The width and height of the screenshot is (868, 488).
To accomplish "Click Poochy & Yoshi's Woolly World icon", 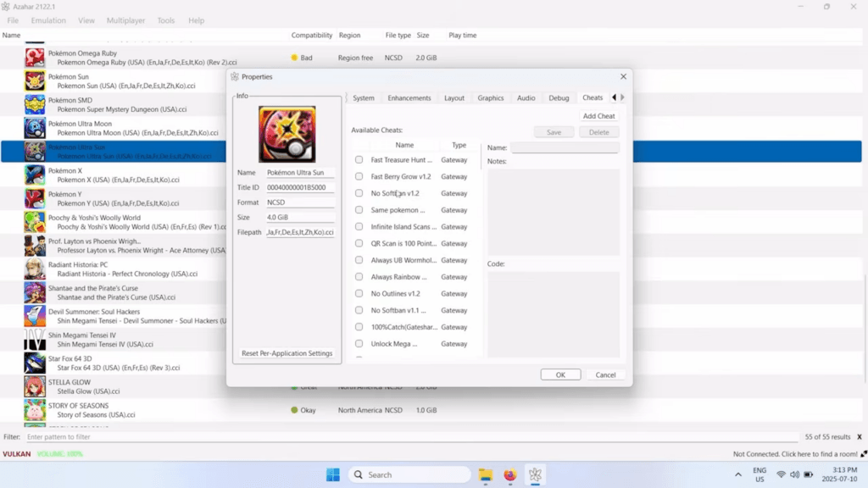I will coord(34,222).
